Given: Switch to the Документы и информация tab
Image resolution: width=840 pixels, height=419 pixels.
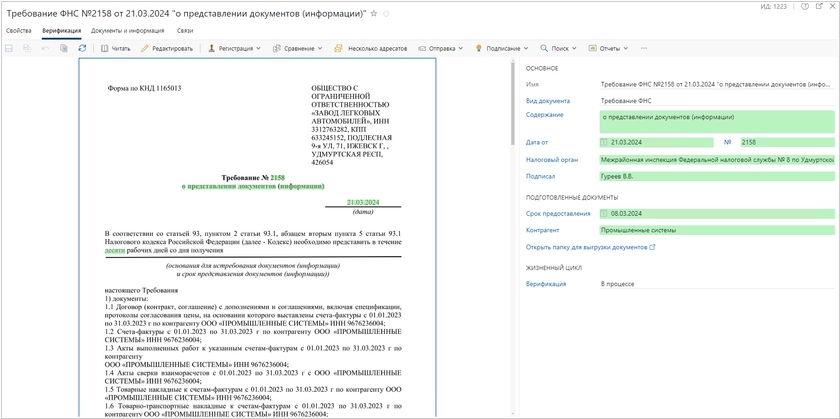Looking at the screenshot, I should pos(127,31).
